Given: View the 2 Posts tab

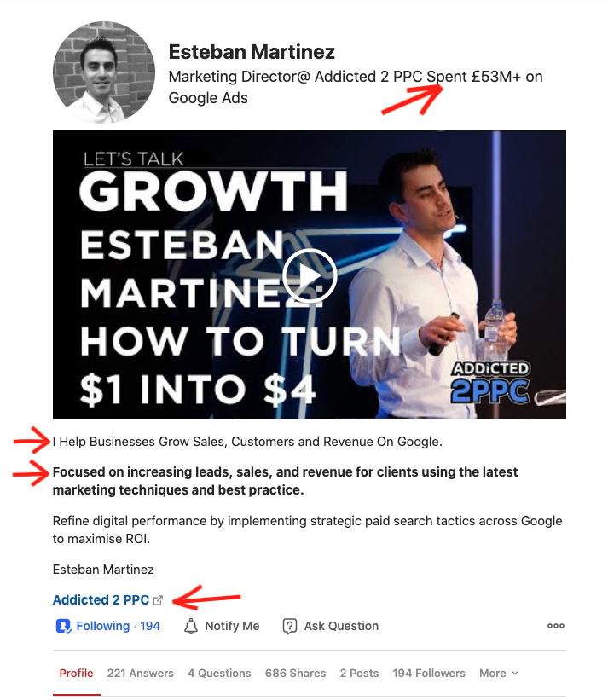Looking at the screenshot, I should [x=359, y=673].
